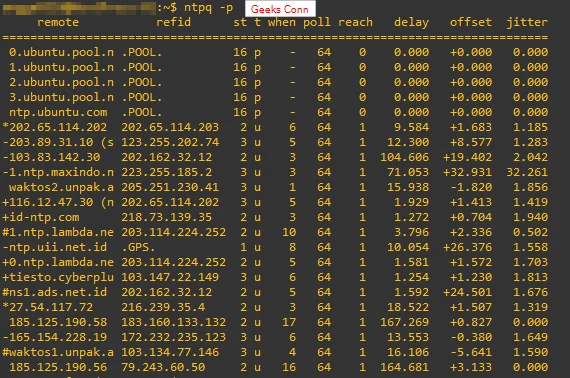Click offset value +24.501
The image size is (570, 378).
[467, 292]
